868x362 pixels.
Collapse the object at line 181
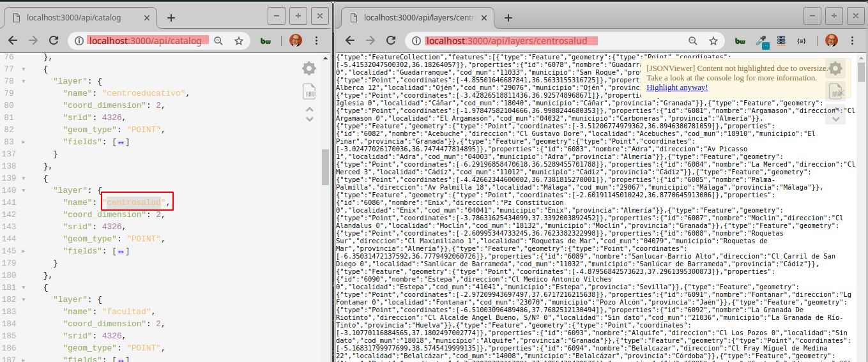[x=24, y=287]
